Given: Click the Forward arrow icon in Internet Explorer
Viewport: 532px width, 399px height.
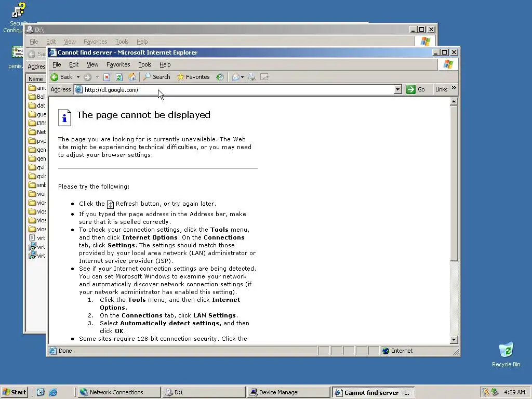Looking at the screenshot, I should 87,77.
